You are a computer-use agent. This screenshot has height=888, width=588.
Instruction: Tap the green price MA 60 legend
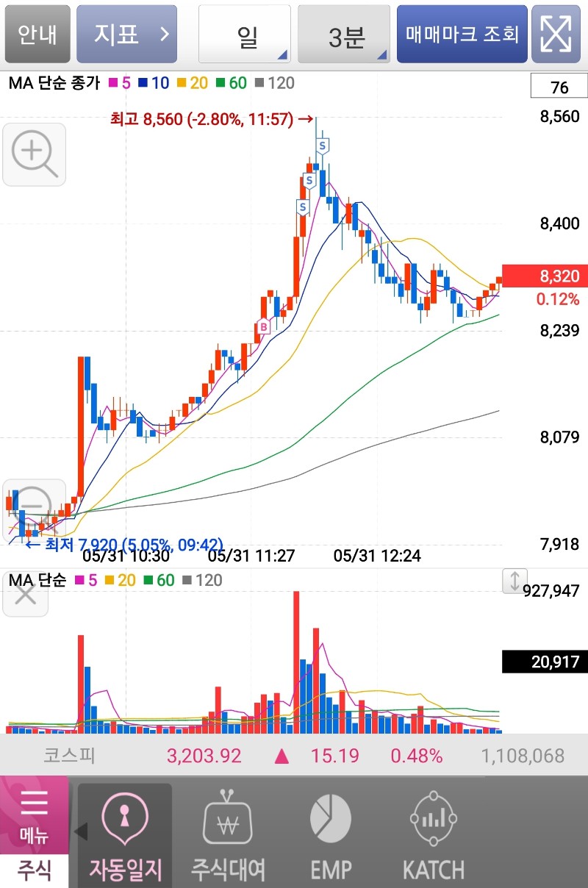point(232,83)
